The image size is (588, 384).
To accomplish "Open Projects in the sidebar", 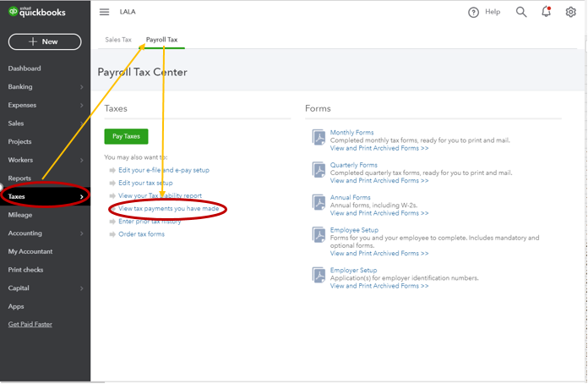I will click(20, 141).
